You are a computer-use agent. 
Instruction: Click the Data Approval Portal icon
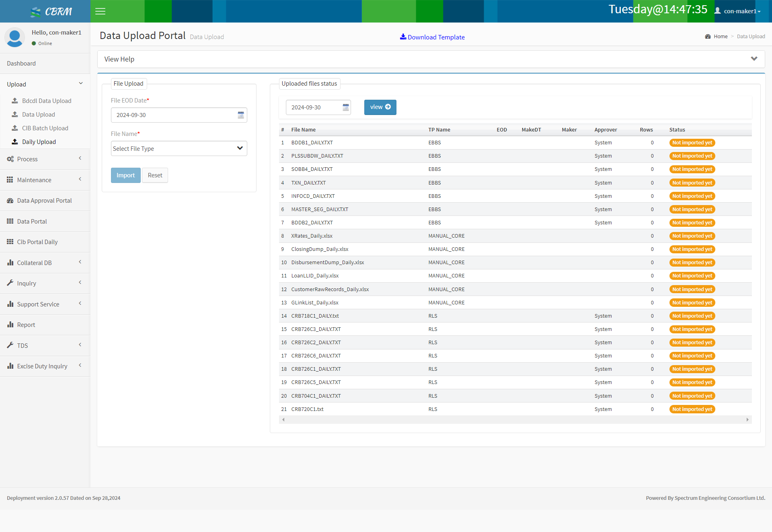pos(10,200)
